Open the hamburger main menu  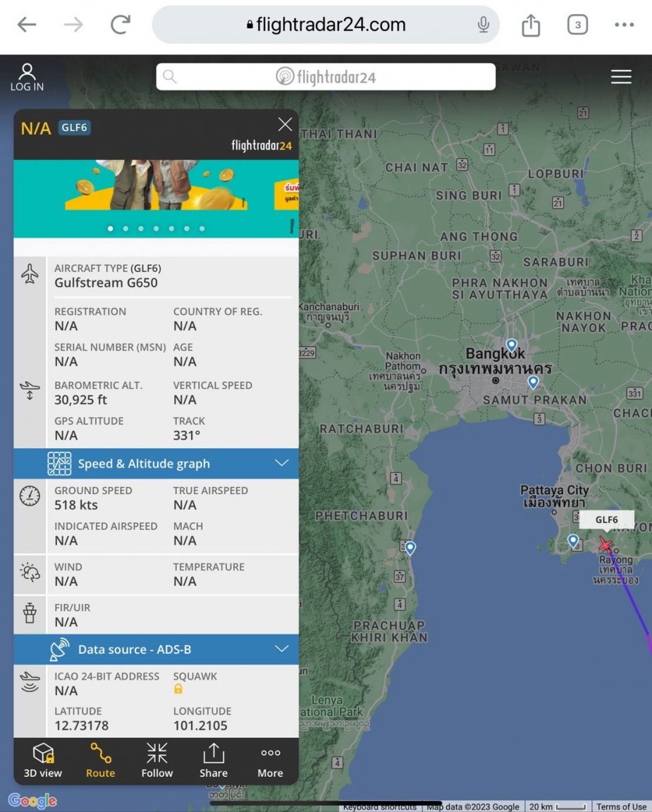(x=621, y=77)
